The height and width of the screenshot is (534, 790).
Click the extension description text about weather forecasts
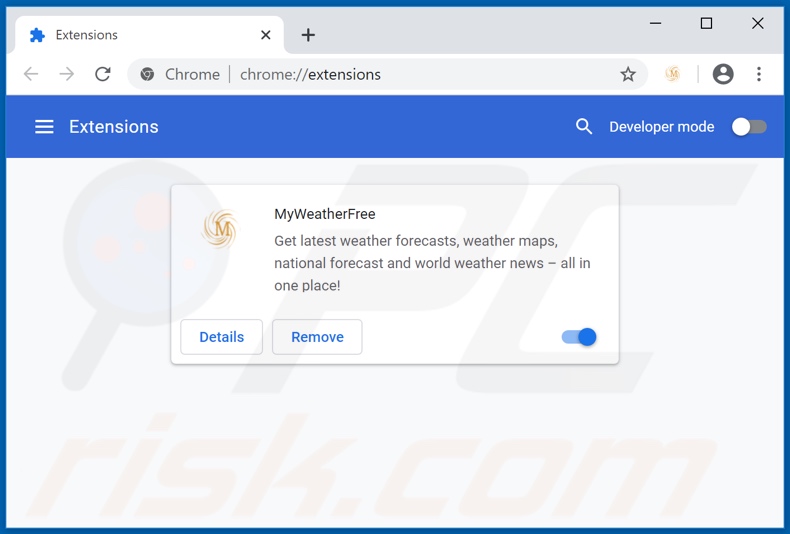(x=432, y=263)
